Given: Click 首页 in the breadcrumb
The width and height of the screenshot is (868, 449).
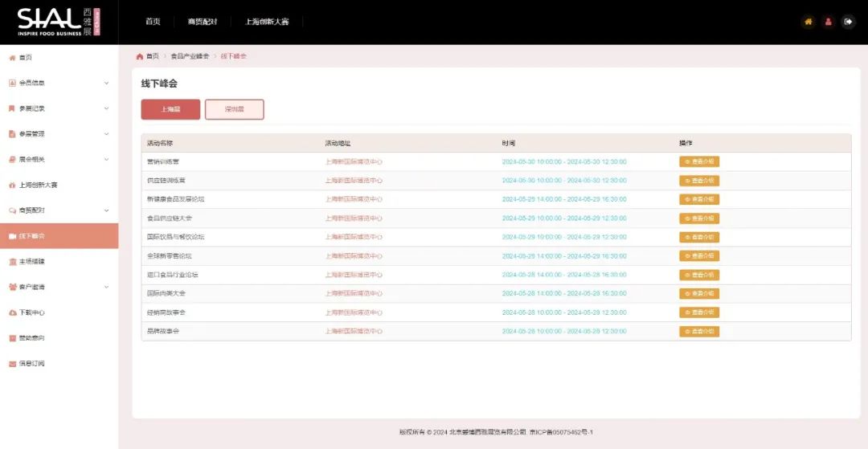Looking at the screenshot, I should pos(152,56).
